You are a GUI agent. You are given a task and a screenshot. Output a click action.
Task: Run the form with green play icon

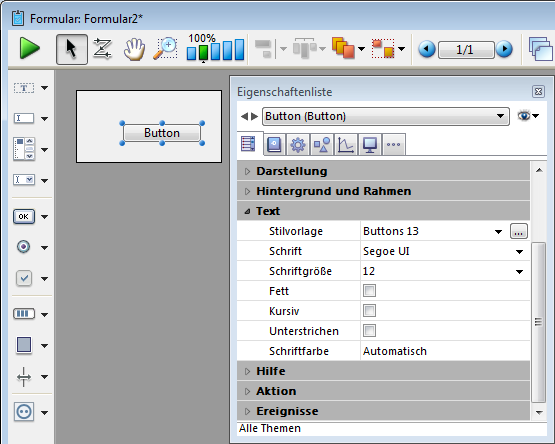point(30,49)
